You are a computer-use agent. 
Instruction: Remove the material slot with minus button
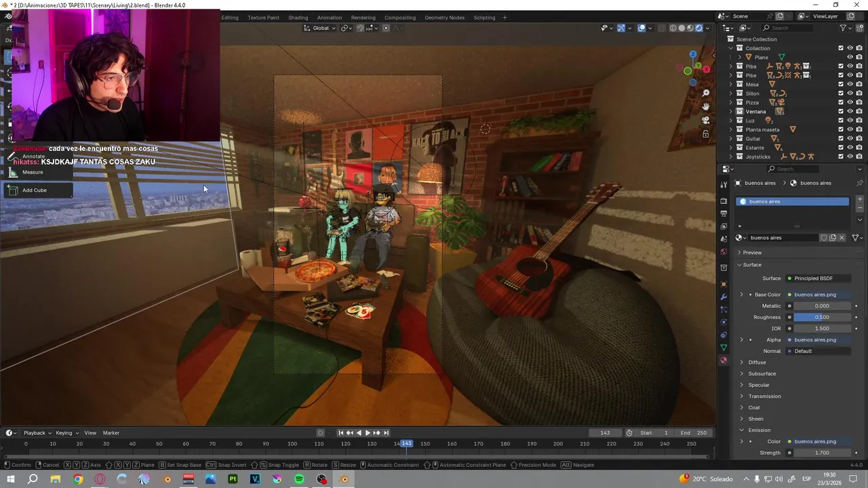click(860, 209)
